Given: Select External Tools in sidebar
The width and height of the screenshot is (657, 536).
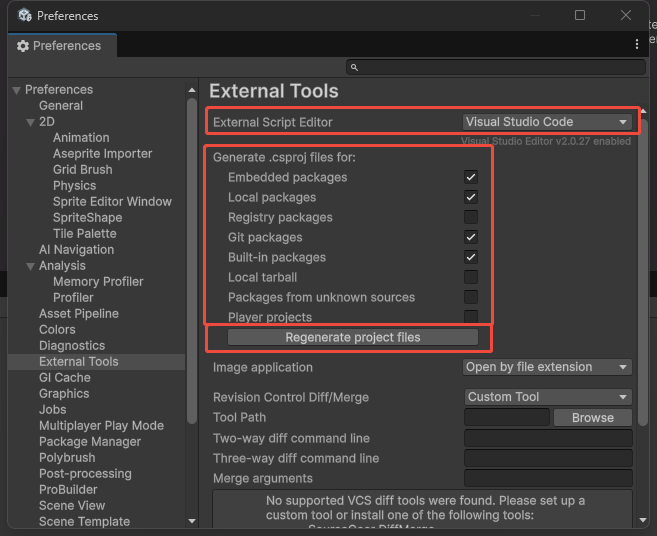Looking at the screenshot, I should coord(79,362).
